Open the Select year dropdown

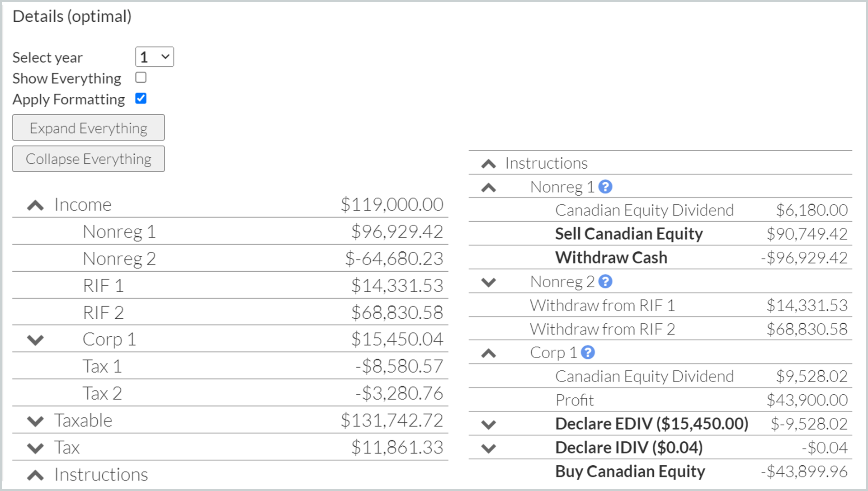pyautogui.click(x=154, y=57)
